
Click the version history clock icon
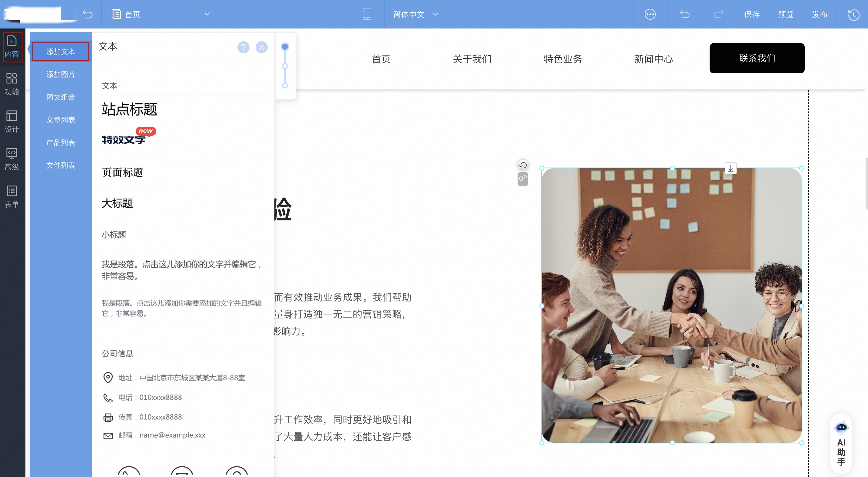853,15
